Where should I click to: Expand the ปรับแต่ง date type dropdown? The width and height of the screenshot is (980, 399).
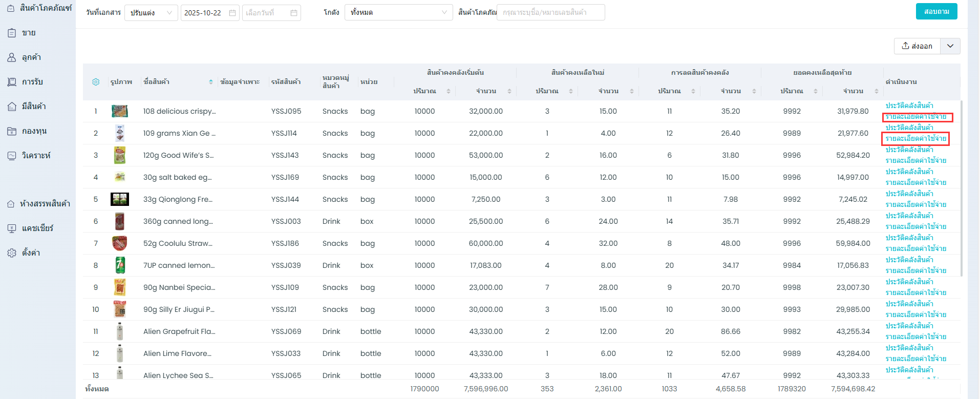[151, 13]
